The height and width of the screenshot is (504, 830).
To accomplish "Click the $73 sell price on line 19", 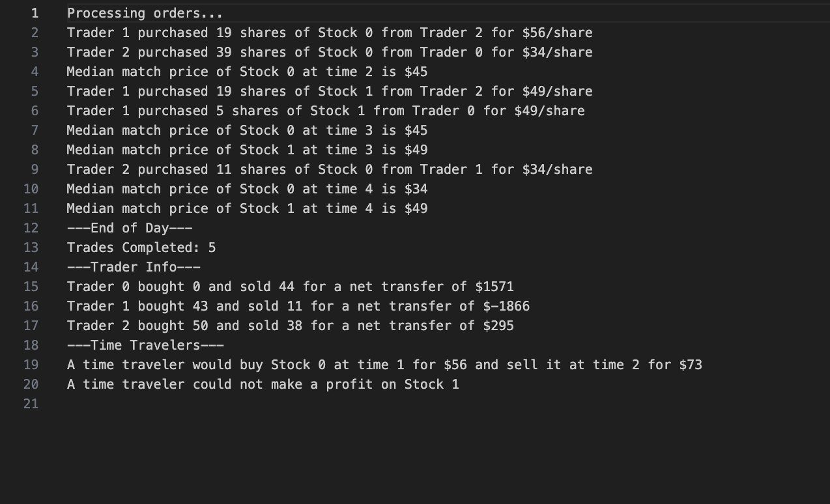I will (691, 365).
